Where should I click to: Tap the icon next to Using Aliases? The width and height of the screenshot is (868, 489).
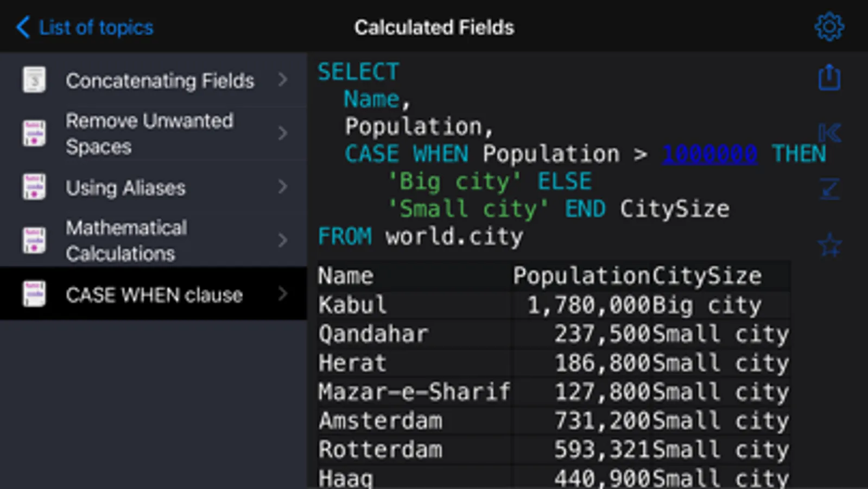[34, 187]
